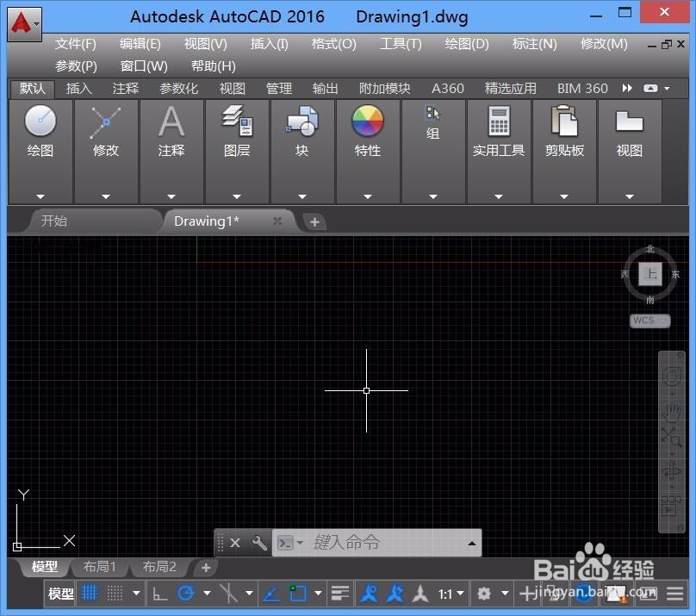Image resolution: width=696 pixels, height=616 pixels.
Task: Expand the 剪贴板 panel dropdown arrow
Action: click(564, 196)
